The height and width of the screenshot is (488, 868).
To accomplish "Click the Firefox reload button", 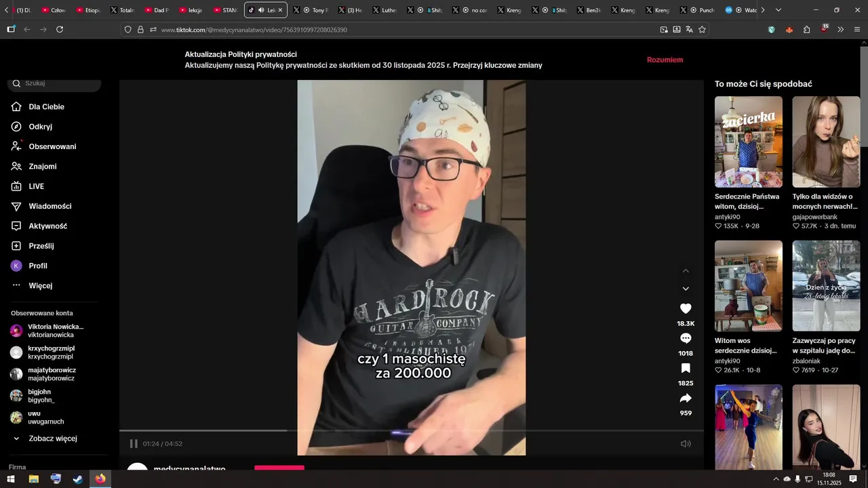I will tap(60, 29).
